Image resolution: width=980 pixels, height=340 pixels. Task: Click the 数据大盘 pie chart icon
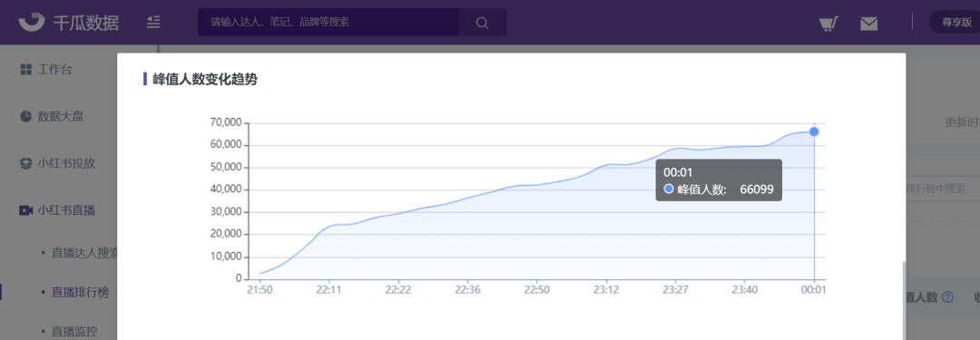click(25, 116)
